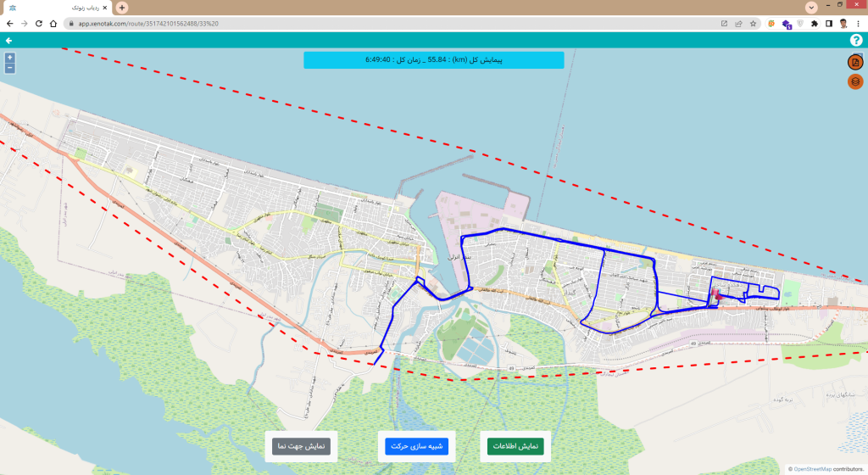Click the address bar URL field
The image size is (868, 475).
click(381, 24)
